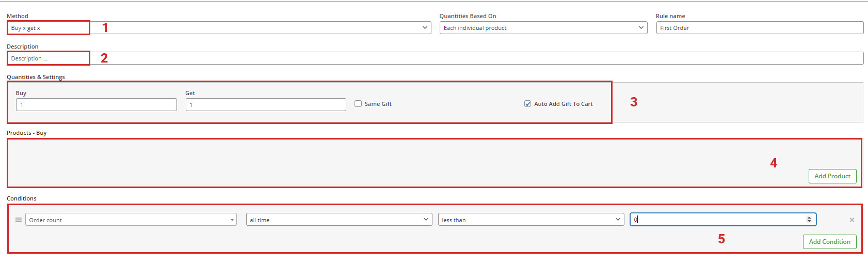Grab the condition row drag handle icon
Image resolution: width=868 pixels, height=263 pixels.
point(19,220)
